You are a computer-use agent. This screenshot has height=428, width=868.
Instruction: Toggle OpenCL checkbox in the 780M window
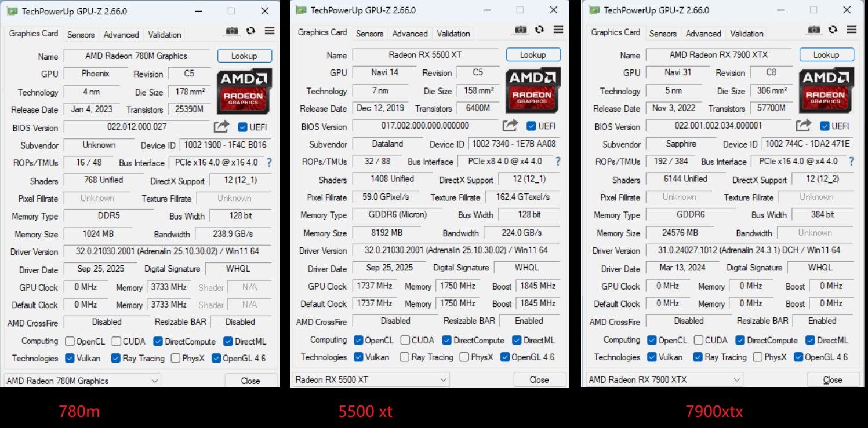(x=70, y=342)
